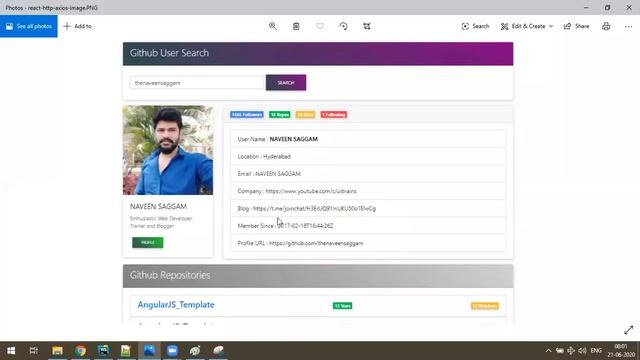Open the network icon in the system tray
640x360 pixels.
[571, 351]
